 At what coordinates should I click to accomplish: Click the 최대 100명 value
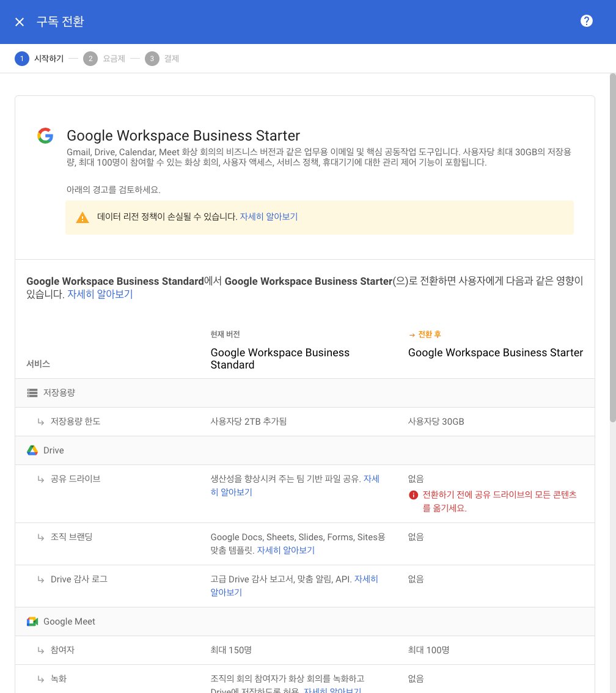click(428, 650)
